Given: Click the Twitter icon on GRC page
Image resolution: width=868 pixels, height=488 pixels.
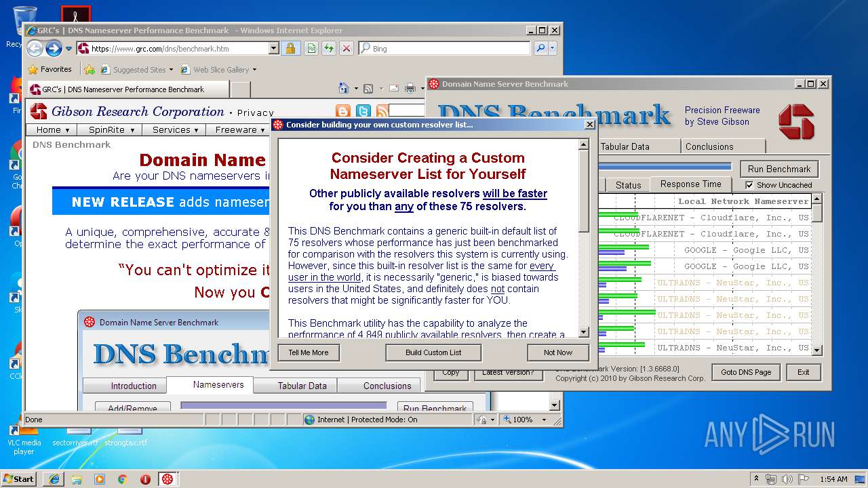Looking at the screenshot, I should pyautogui.click(x=363, y=111).
